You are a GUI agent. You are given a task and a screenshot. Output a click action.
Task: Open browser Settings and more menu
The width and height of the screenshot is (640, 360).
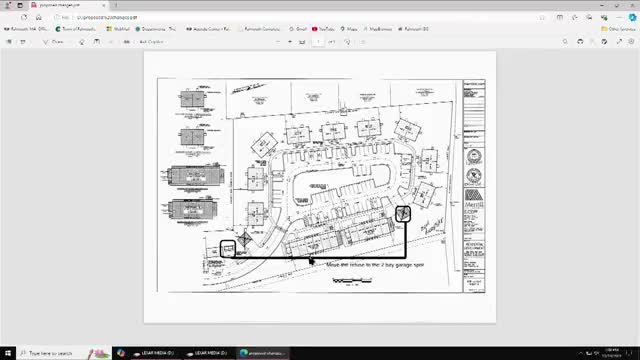point(619,18)
